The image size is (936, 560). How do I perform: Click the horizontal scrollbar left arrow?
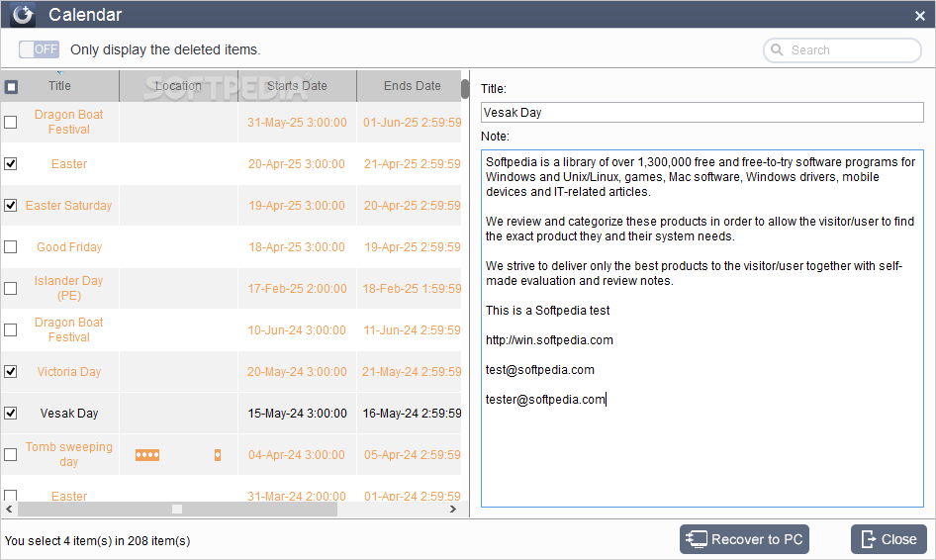click(9, 510)
